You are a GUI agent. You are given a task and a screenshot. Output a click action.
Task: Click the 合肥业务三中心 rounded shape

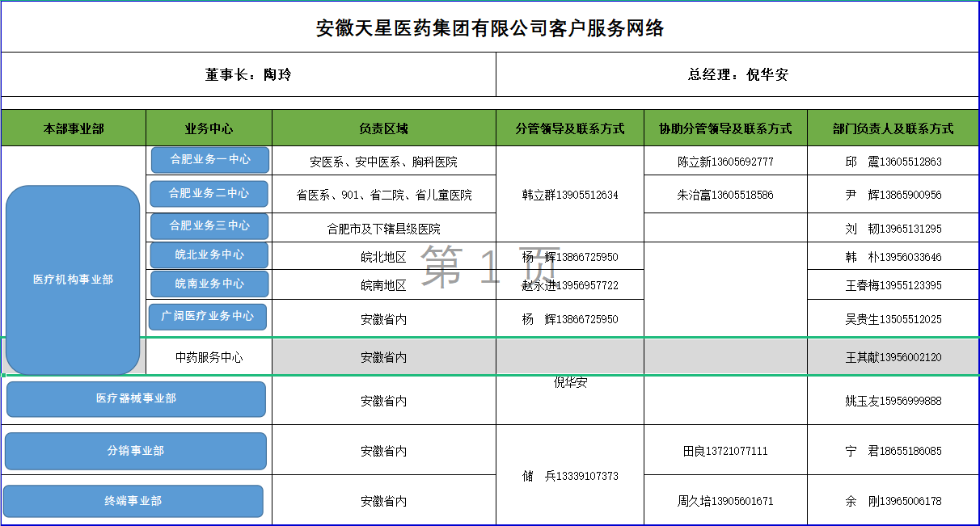209,226
